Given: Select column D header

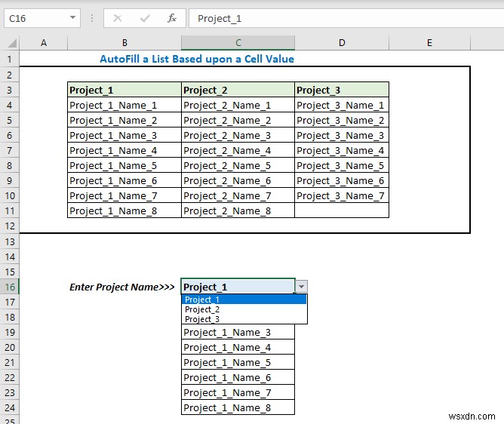Looking at the screenshot, I should click(342, 43).
